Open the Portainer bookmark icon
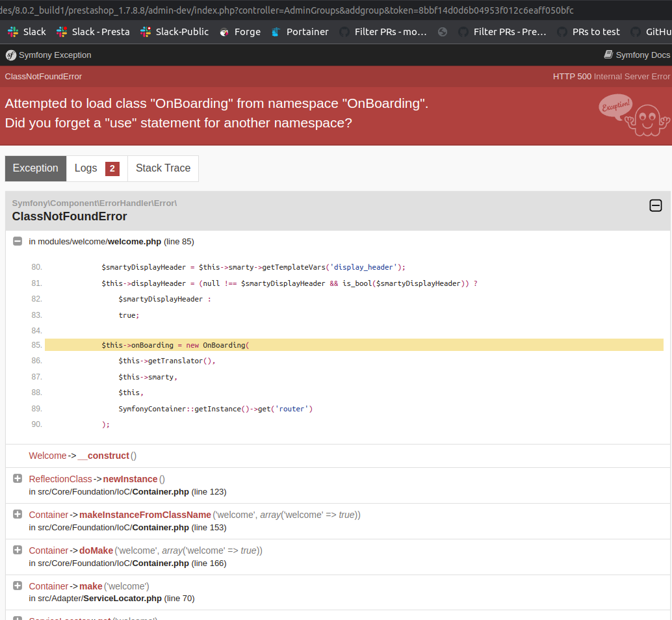672x620 pixels. 276,31
